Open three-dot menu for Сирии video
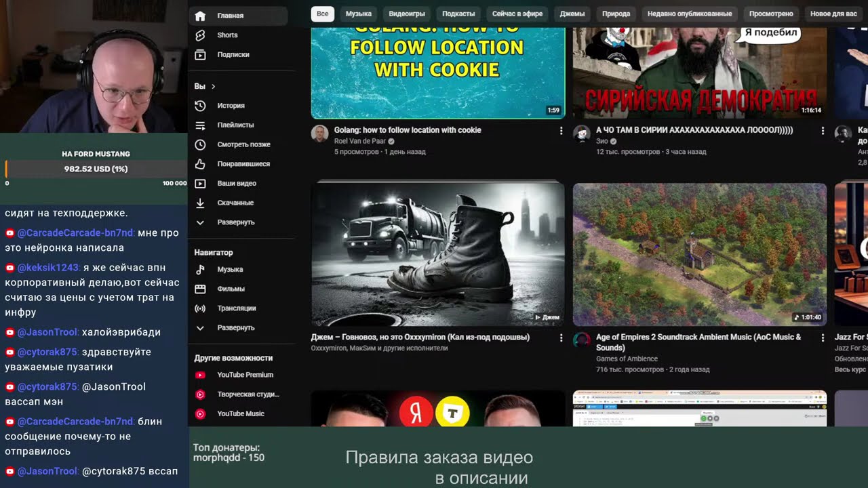Image resolution: width=868 pixels, height=488 pixels. pos(823,131)
